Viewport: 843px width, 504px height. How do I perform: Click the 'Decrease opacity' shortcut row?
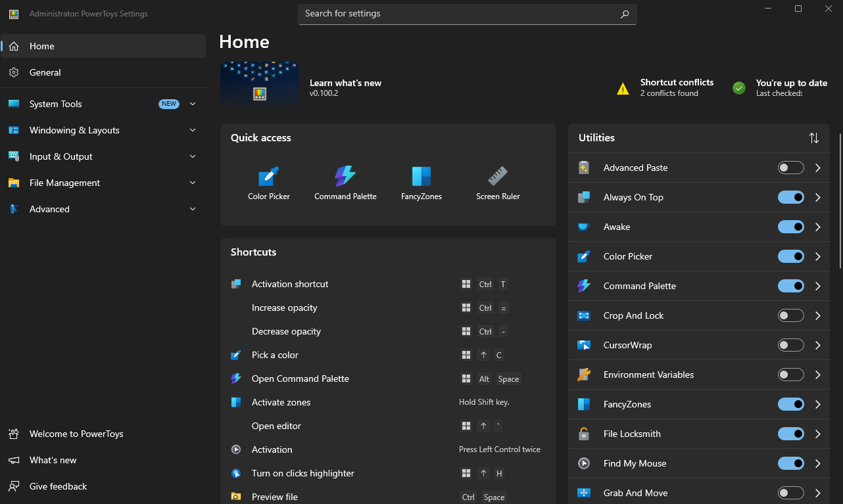389,331
